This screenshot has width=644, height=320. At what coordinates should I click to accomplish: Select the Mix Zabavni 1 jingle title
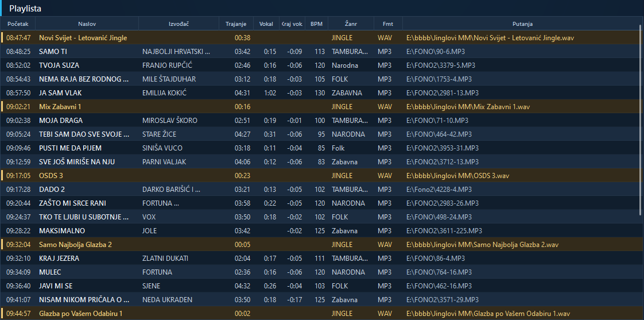click(60, 106)
